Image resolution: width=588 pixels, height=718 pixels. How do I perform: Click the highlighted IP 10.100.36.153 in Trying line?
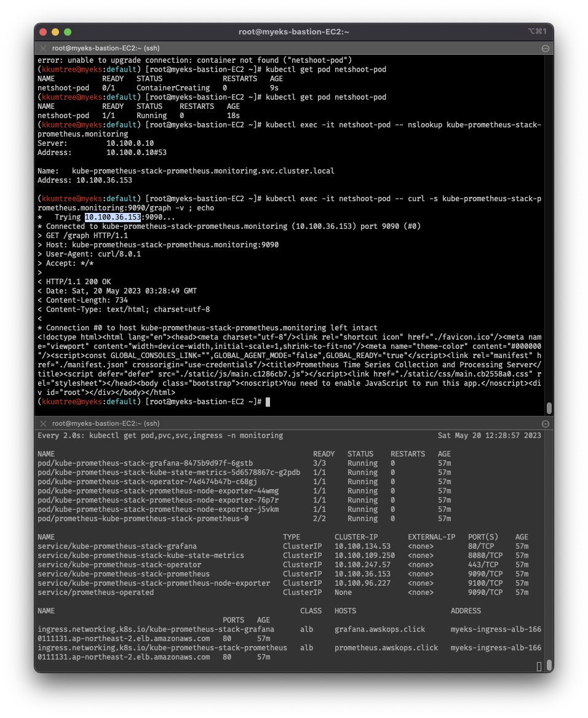pos(113,217)
